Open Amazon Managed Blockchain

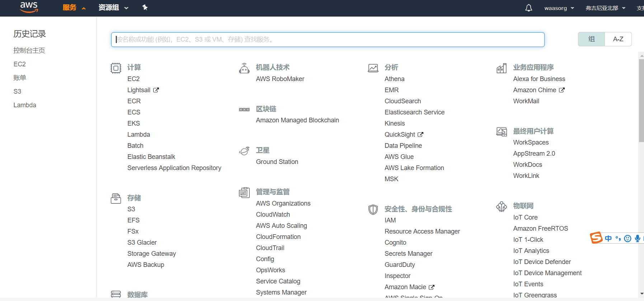click(297, 120)
